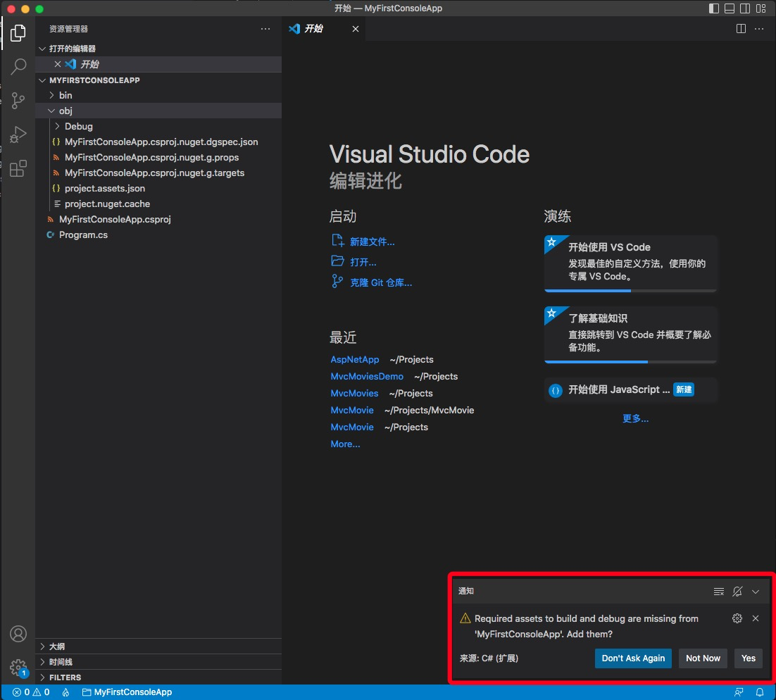This screenshot has width=776, height=700.
Task: Split the editor to the right
Action: click(x=741, y=29)
